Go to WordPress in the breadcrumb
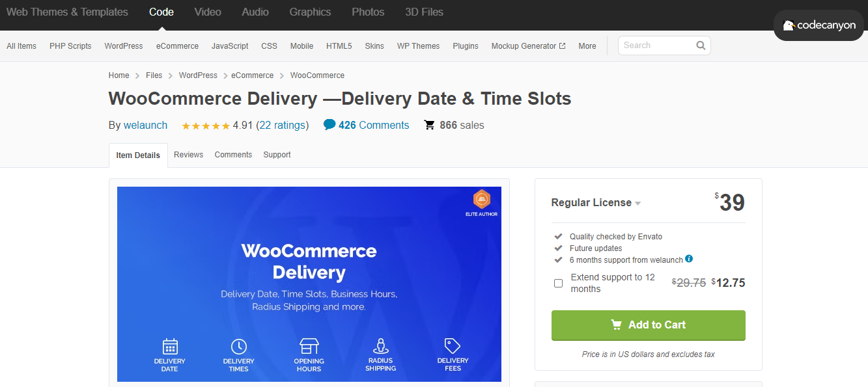Screen dimensions: 868x387 pyautogui.click(x=198, y=75)
